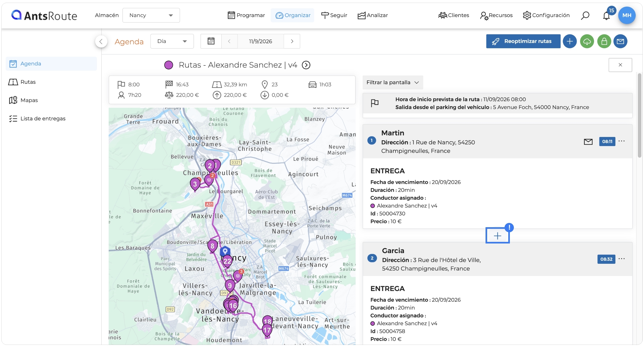Click the 08:11 time badge
Viewport: 644px width, 346px height.
(607, 141)
